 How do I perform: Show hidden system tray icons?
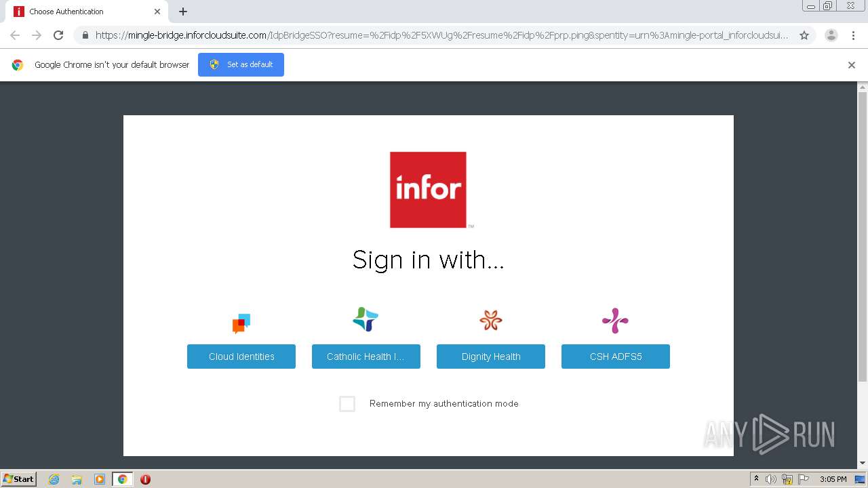(x=756, y=479)
